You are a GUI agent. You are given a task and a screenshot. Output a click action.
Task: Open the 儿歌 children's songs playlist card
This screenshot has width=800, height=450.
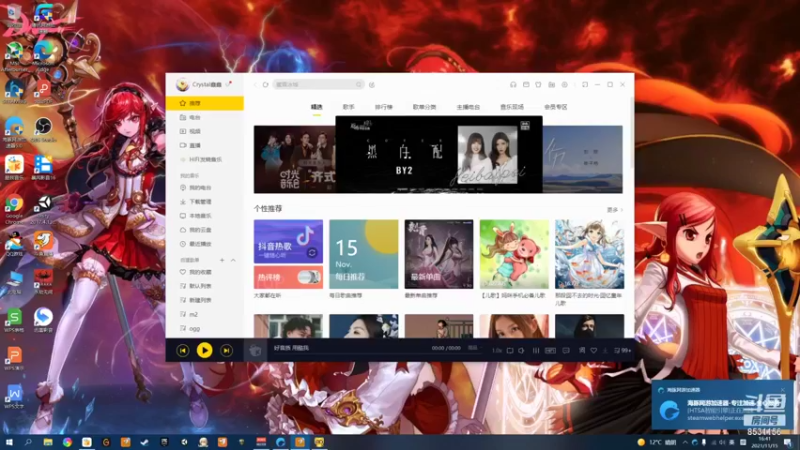[514, 254]
